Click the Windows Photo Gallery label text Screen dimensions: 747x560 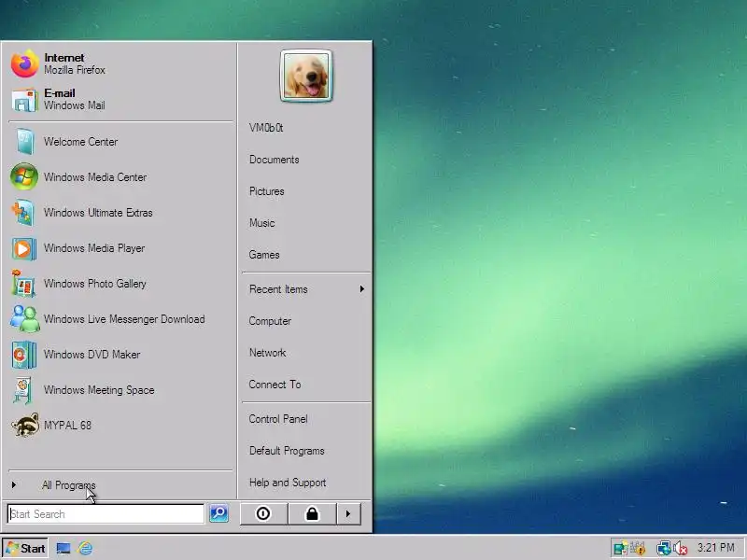pyautogui.click(x=95, y=284)
